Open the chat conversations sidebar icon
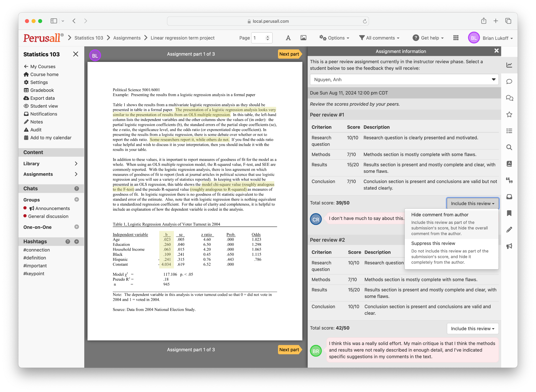The image size is (536, 392). [509, 98]
